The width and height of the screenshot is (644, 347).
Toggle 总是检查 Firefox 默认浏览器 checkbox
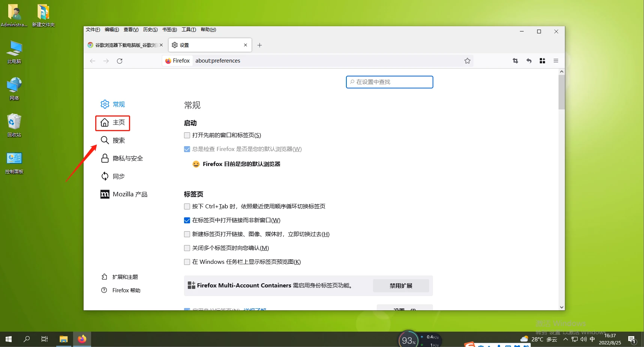187,149
